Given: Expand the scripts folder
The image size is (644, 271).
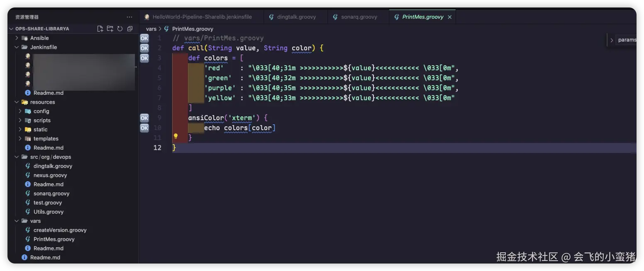Looking at the screenshot, I should (x=20, y=120).
